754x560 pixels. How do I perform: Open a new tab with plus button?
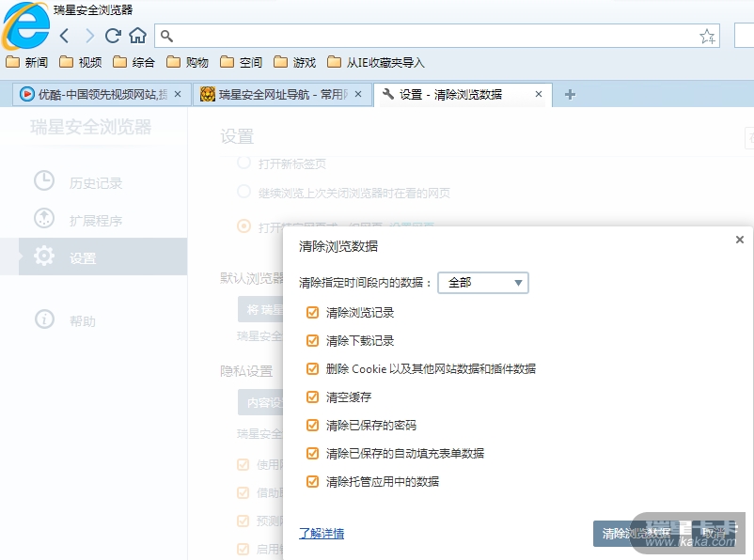(570, 95)
